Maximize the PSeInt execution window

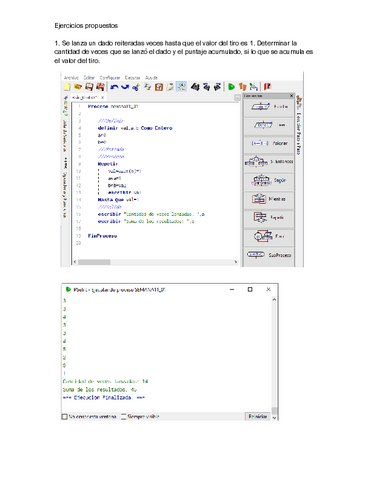coord(250,290)
